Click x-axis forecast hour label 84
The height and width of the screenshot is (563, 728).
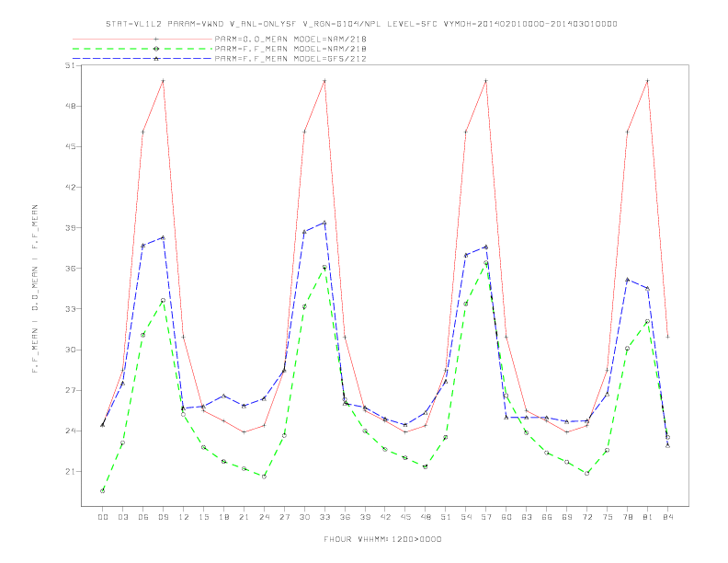click(667, 517)
